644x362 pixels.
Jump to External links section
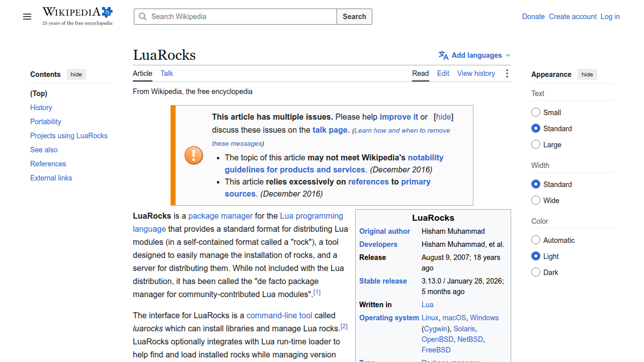pyautogui.click(x=51, y=178)
